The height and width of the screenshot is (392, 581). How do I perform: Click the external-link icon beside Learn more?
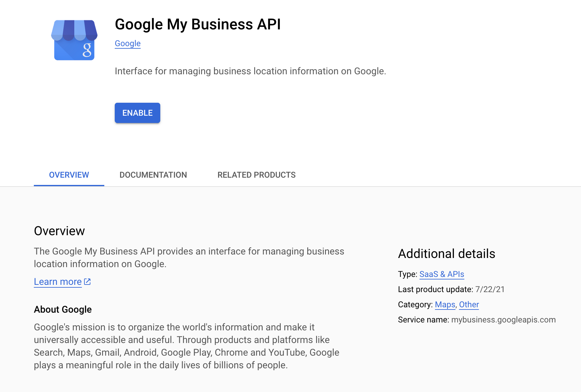88,282
